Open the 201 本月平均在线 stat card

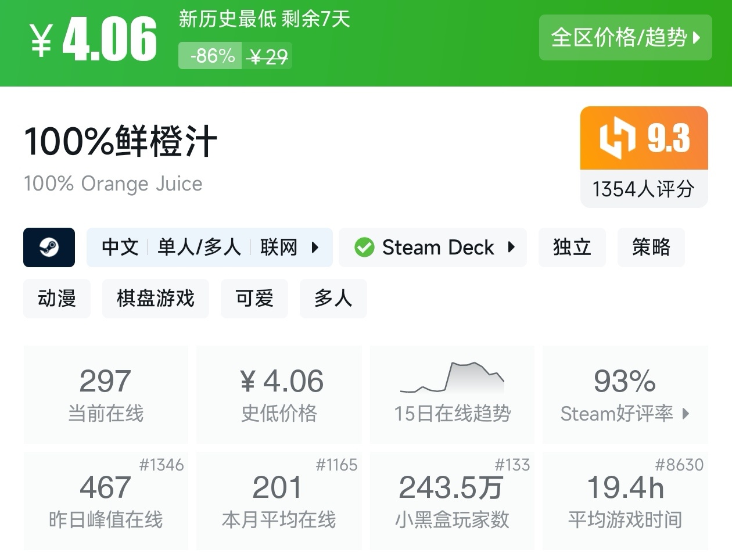pyautogui.click(x=279, y=501)
